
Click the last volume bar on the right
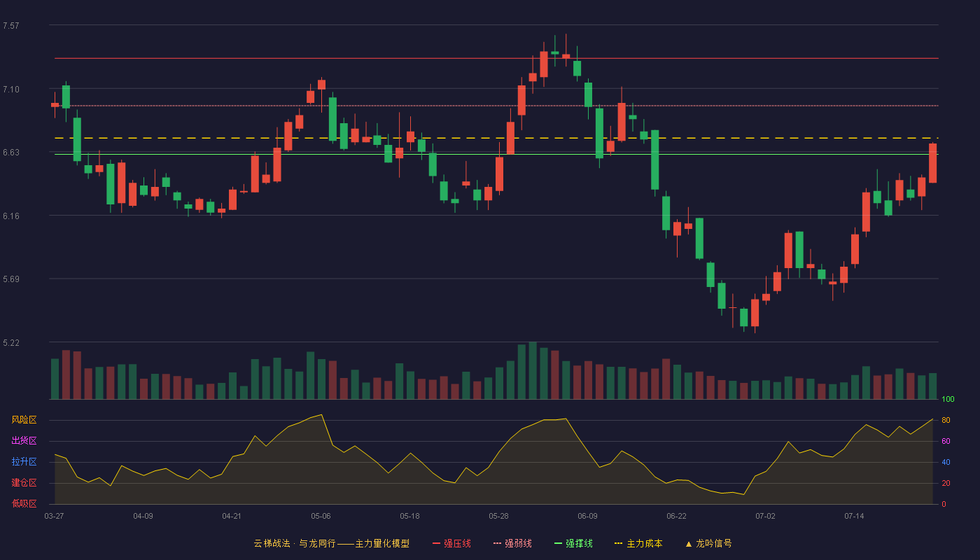[932, 386]
